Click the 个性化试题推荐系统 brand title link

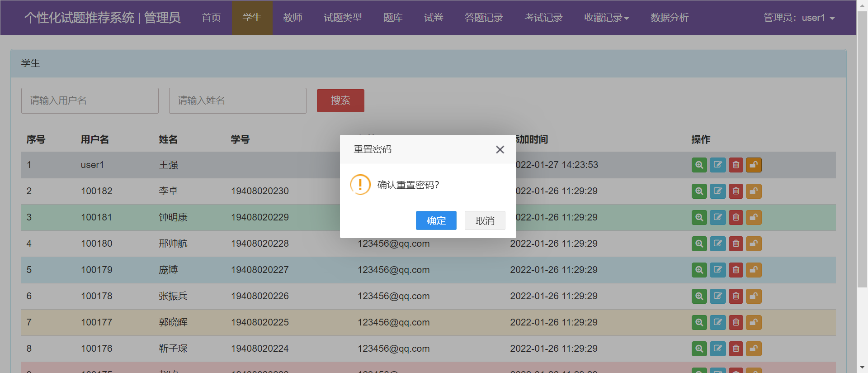tap(103, 18)
